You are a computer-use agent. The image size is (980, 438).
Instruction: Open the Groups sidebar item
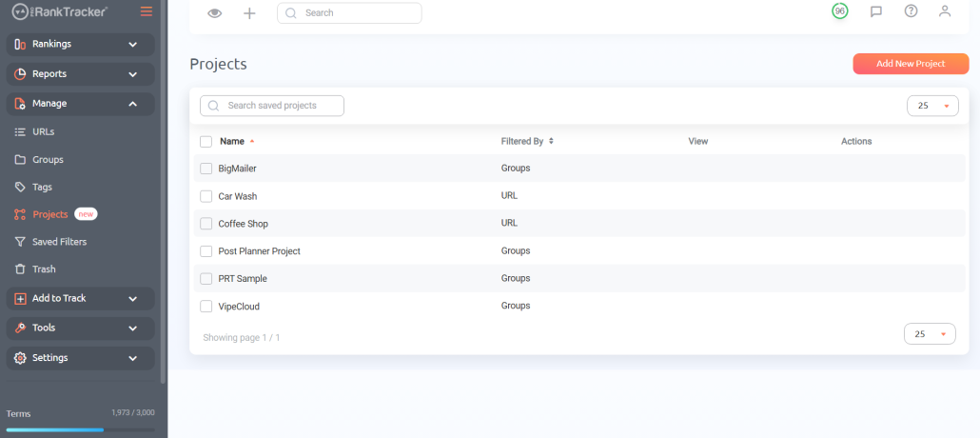48,160
